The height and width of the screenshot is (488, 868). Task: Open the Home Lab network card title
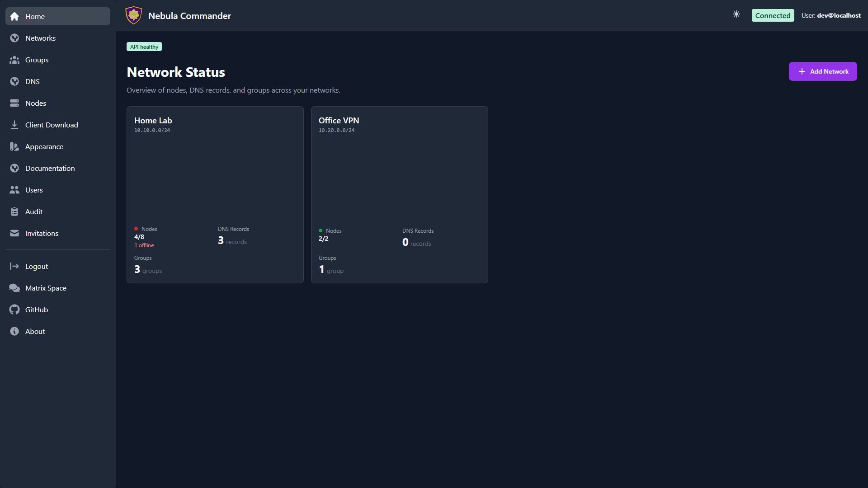(153, 120)
